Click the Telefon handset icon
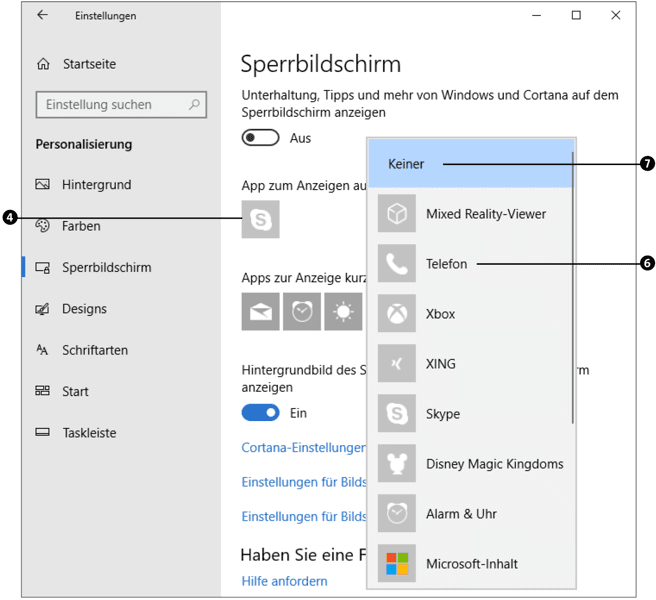 [397, 264]
